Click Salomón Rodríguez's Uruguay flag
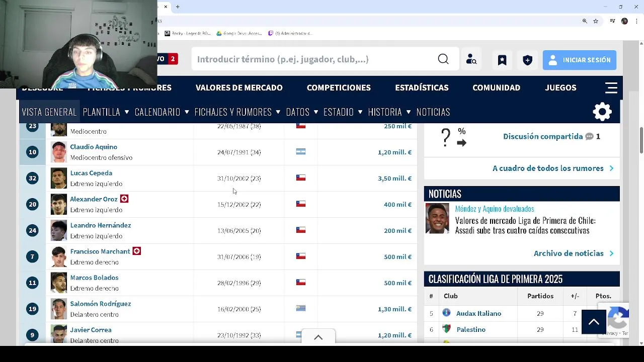The width and height of the screenshot is (644, 362). click(x=301, y=308)
